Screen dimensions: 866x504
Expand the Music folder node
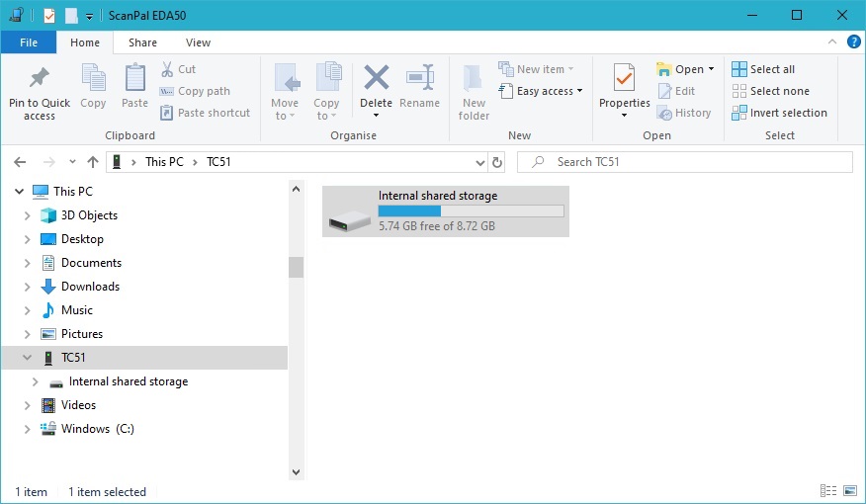click(27, 310)
